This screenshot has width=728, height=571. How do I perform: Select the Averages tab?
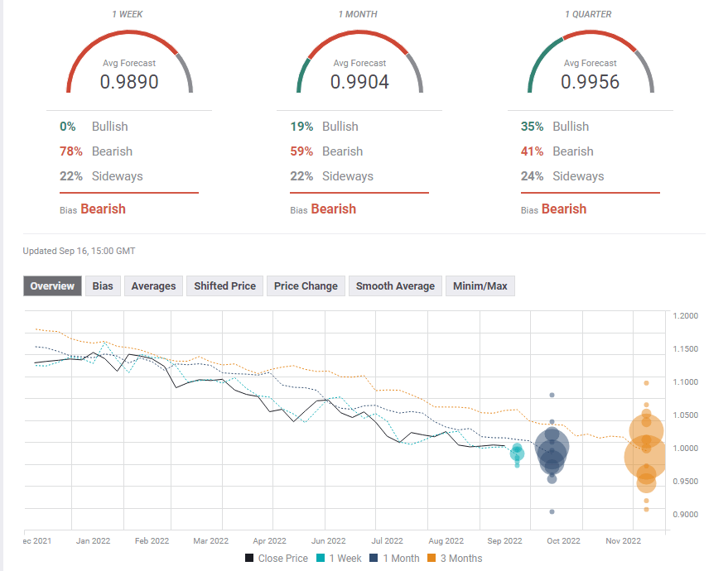153,286
